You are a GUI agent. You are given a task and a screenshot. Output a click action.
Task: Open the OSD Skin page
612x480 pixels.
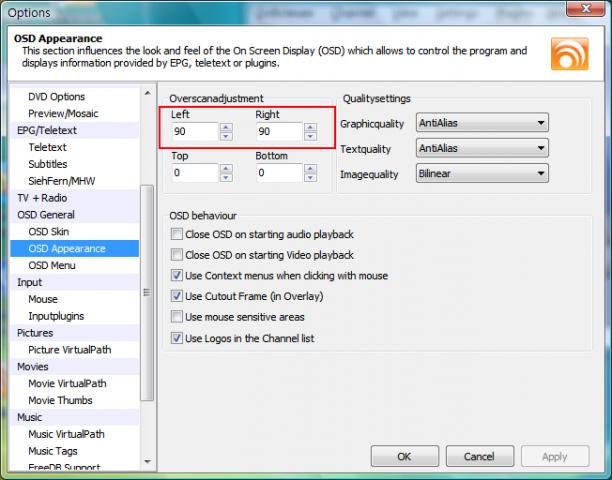pyautogui.click(x=48, y=231)
